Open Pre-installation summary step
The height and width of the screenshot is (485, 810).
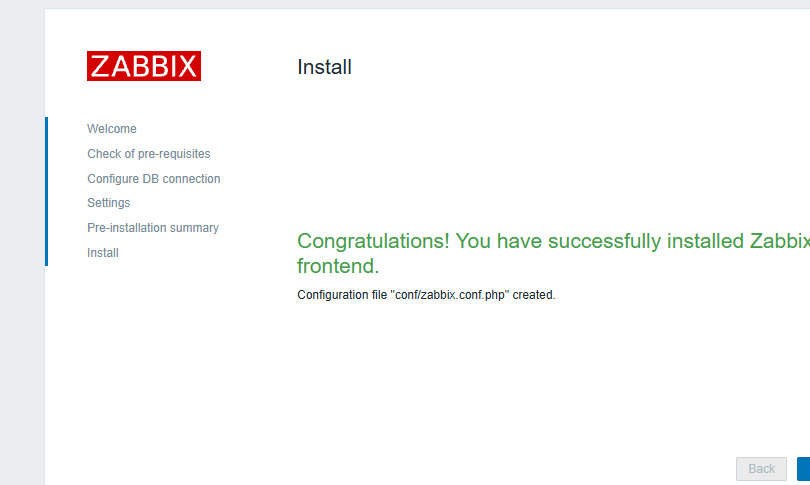pyautogui.click(x=153, y=228)
